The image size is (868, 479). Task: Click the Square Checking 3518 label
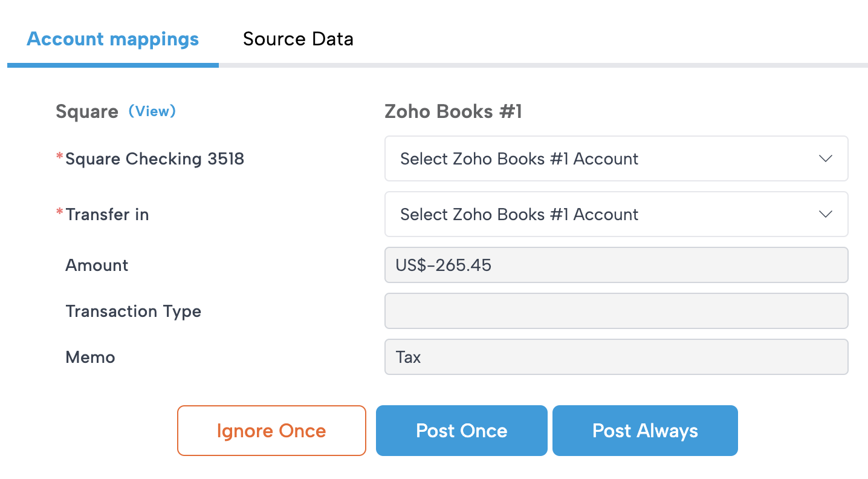[155, 159]
